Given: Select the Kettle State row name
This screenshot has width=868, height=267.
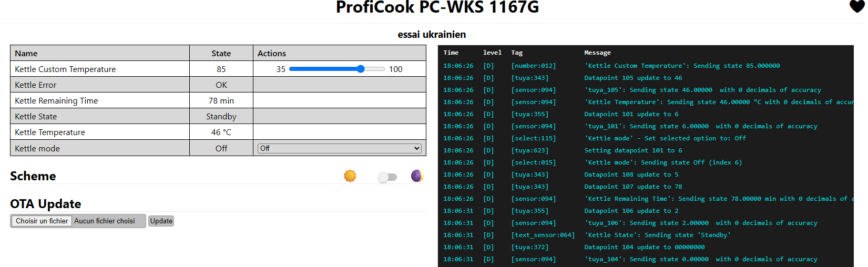Looking at the screenshot, I should coord(36,116).
